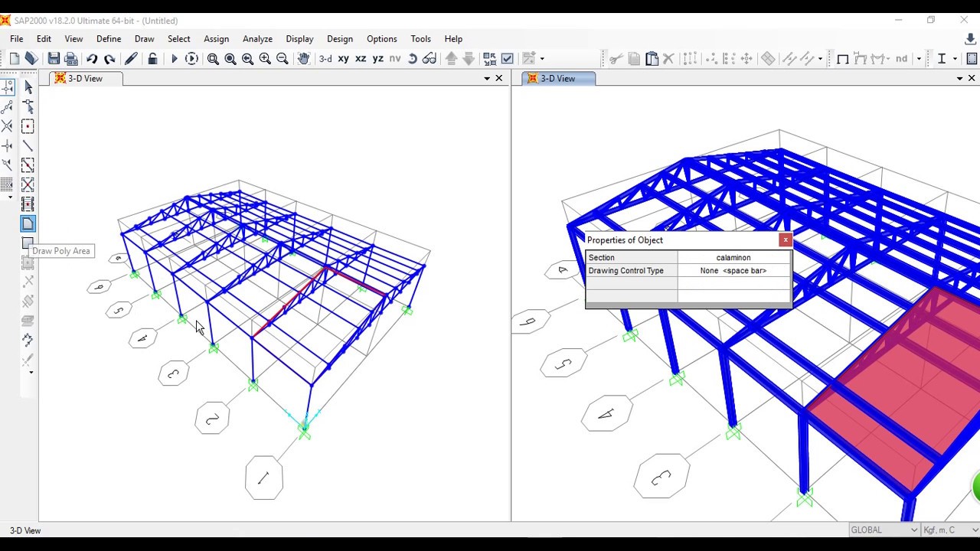980x551 pixels.
Task: Click the Rotate 3D View icon
Action: 413,59
